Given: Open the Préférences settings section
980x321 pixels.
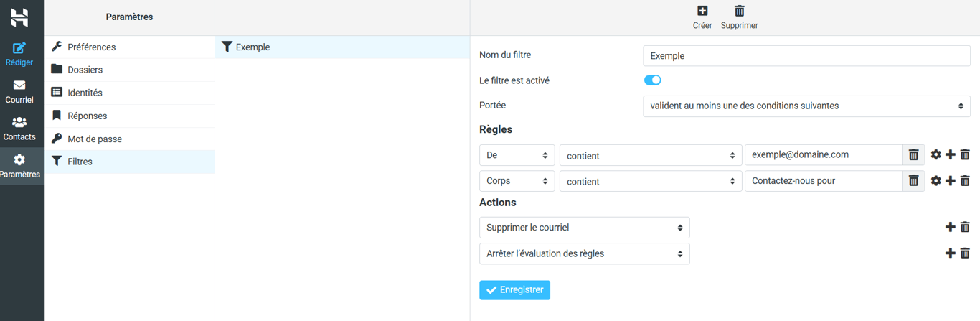Looking at the screenshot, I should pyautogui.click(x=91, y=47).
